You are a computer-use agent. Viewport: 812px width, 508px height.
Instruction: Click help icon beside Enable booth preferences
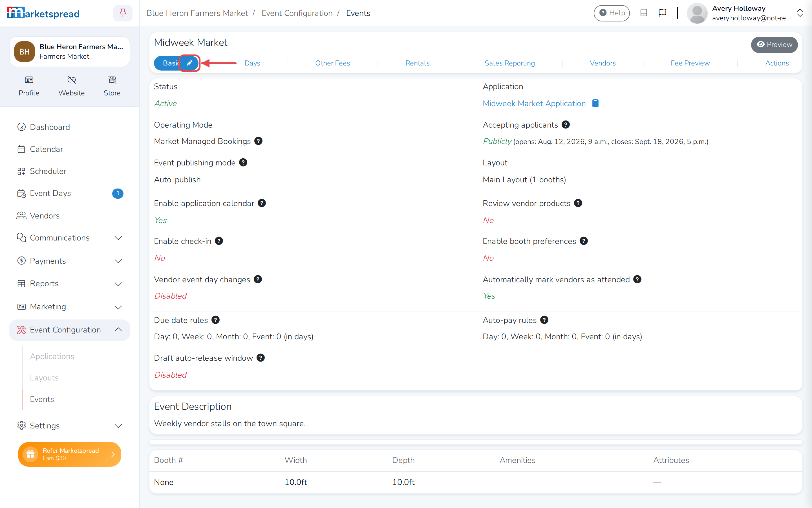[584, 241]
